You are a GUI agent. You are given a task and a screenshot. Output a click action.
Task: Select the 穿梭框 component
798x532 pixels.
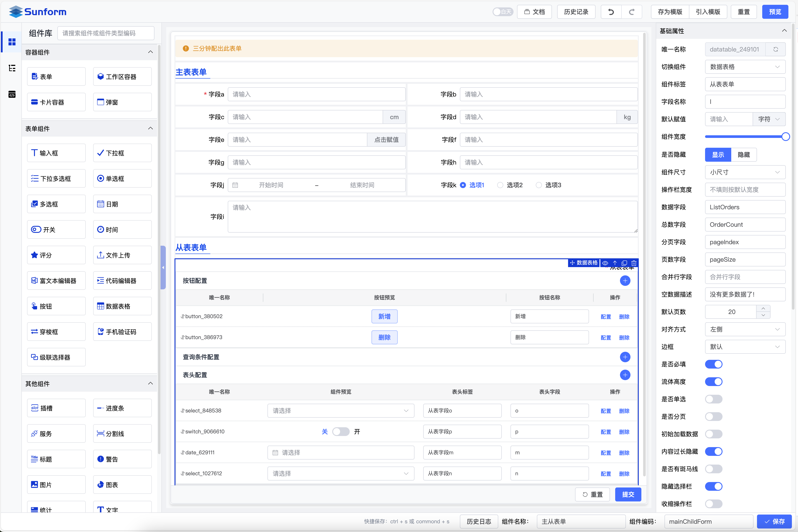pyautogui.click(x=56, y=331)
